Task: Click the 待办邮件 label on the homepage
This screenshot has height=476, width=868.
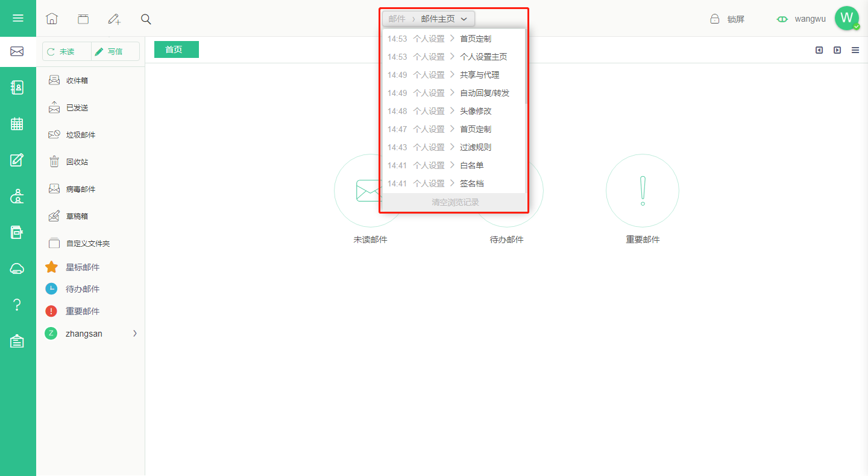Action: click(x=507, y=240)
